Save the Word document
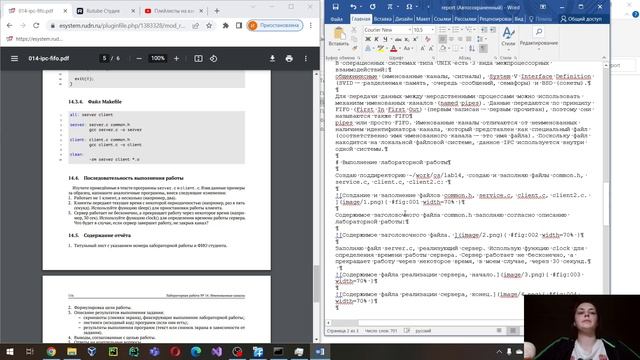The height and width of the screenshot is (360, 640). (x=336, y=7)
